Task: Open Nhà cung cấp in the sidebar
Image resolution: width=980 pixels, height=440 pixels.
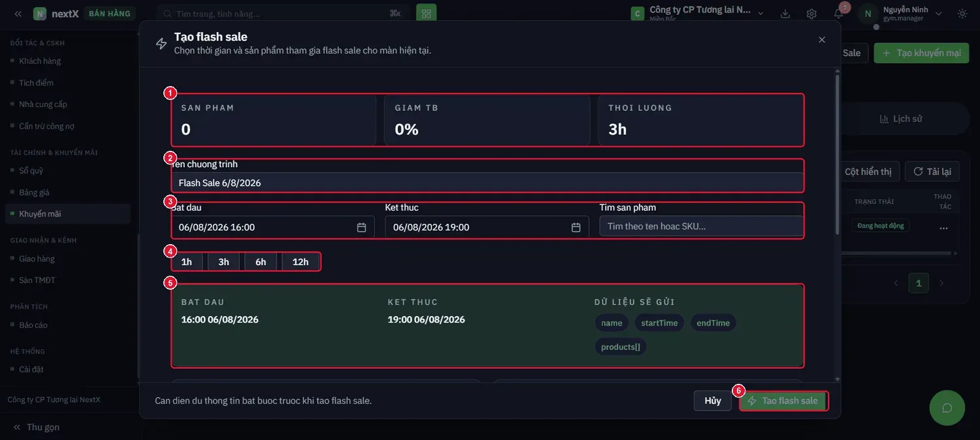Action: [x=43, y=104]
